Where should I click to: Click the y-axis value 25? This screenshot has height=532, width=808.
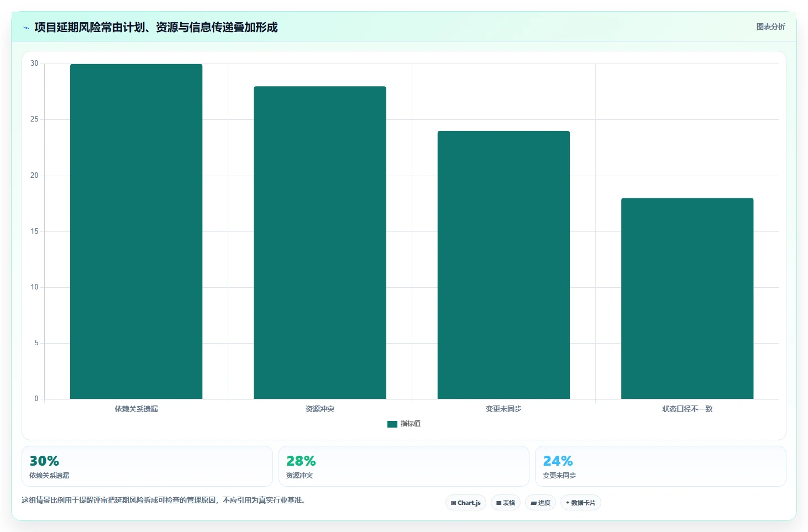coord(34,119)
